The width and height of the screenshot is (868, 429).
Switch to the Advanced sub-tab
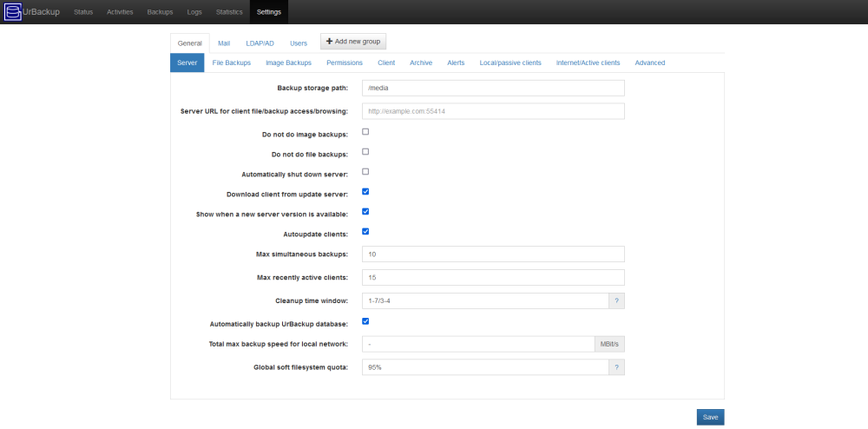pos(650,63)
